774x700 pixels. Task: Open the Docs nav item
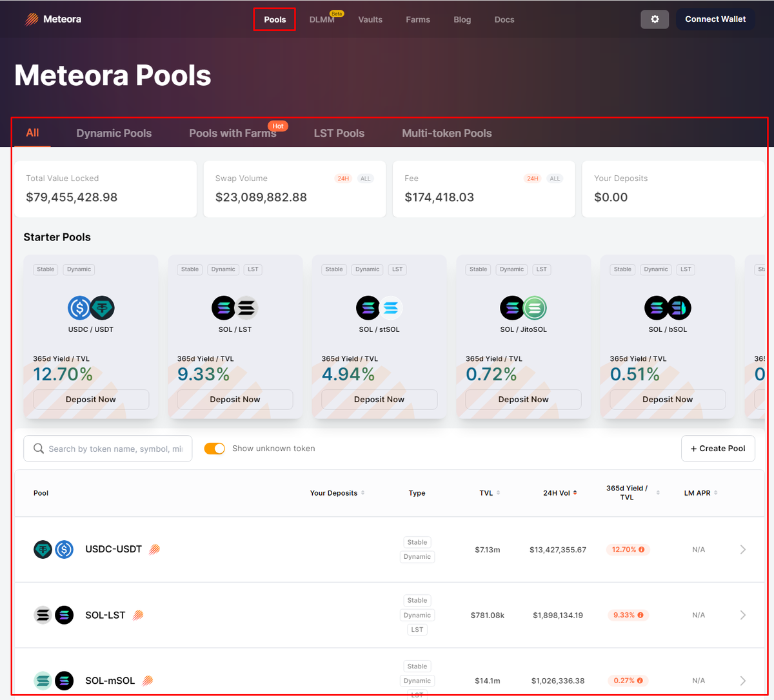[x=504, y=19]
